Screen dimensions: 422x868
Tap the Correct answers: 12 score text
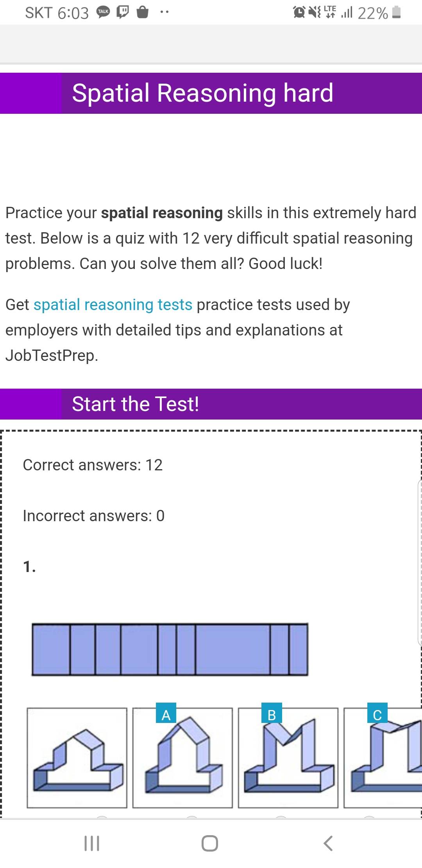pos(93,465)
